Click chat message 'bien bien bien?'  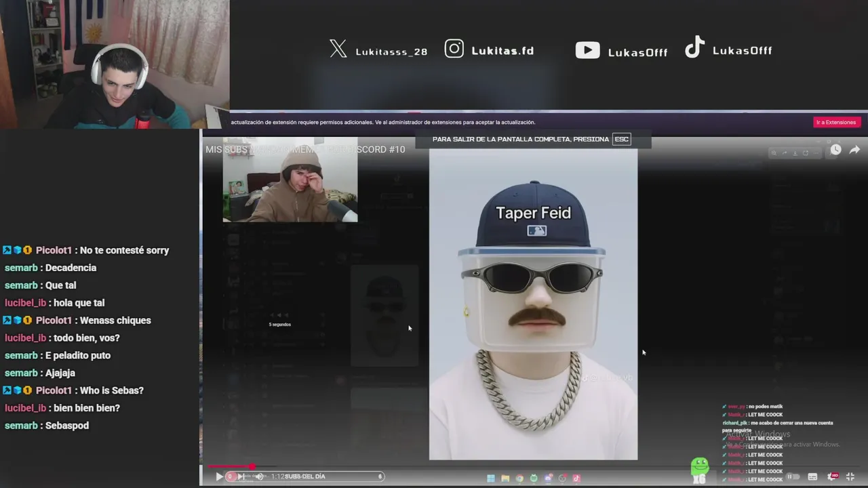click(x=87, y=408)
